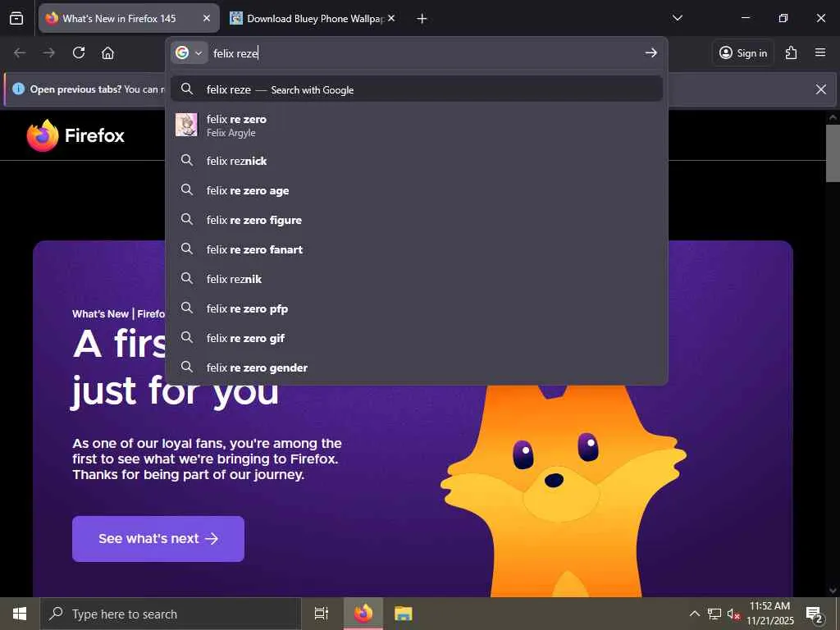Click the 'Type here to search' taskbar box

(x=171, y=614)
